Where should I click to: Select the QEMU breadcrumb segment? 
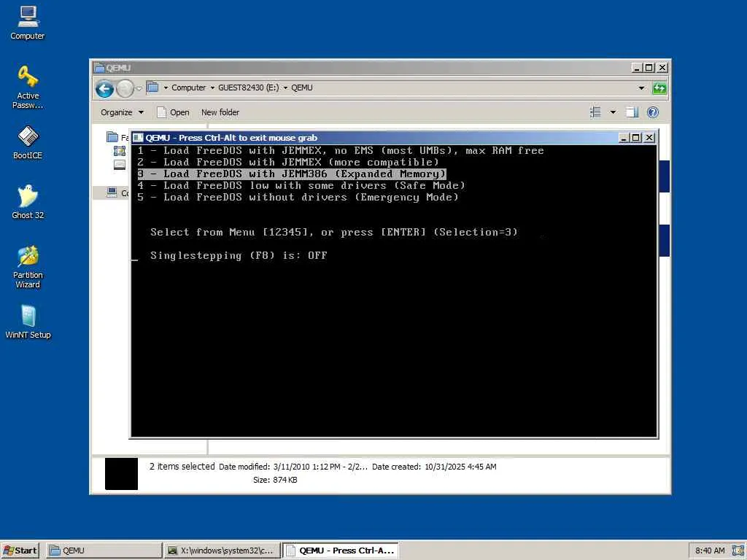point(302,87)
